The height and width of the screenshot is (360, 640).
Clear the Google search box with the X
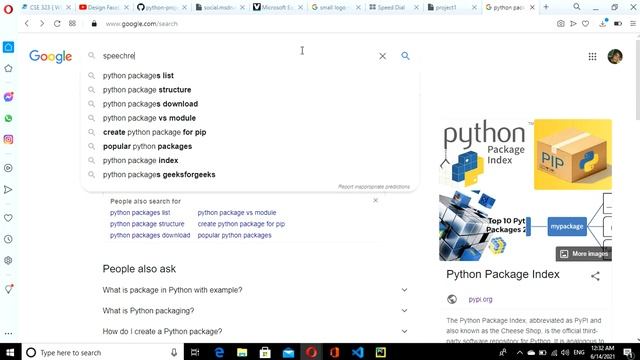tap(382, 56)
